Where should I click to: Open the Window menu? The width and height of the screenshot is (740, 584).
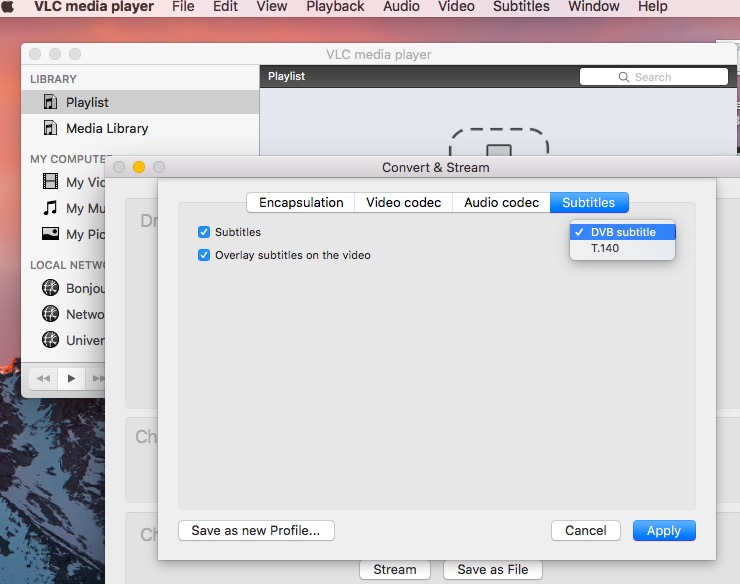coord(594,7)
